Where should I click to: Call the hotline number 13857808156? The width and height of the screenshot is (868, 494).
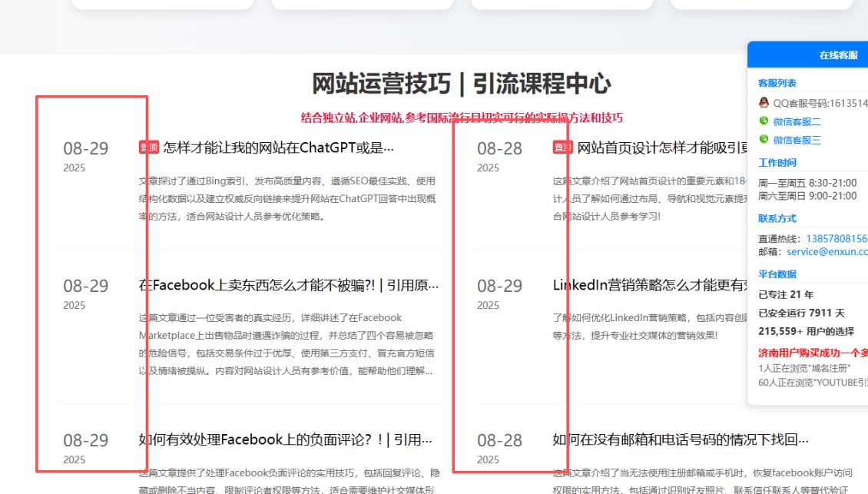(x=836, y=239)
